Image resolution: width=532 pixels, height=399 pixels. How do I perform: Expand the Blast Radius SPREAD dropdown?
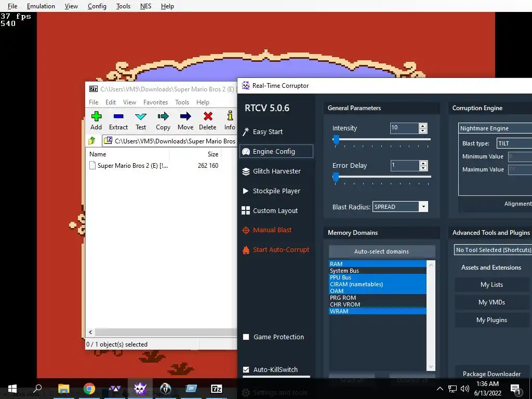pos(423,207)
